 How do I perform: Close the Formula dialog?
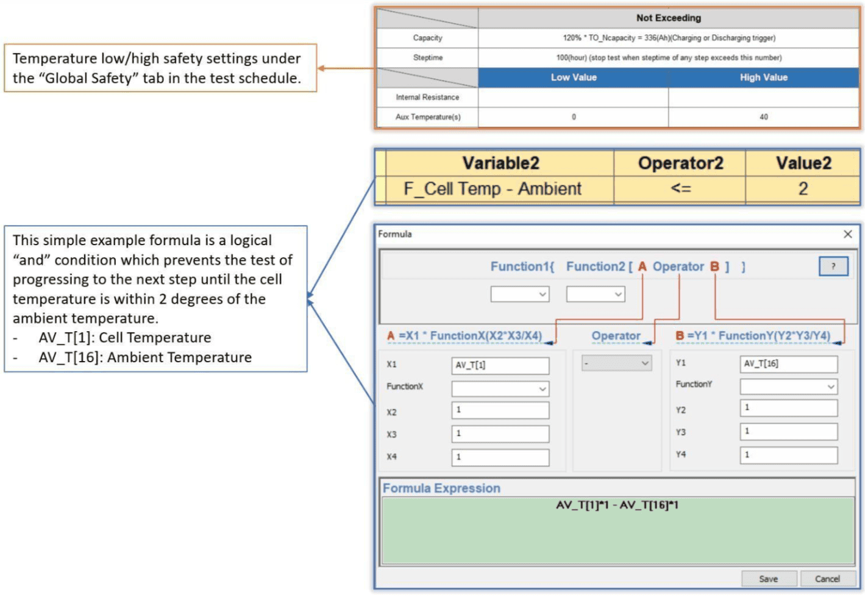click(x=848, y=234)
